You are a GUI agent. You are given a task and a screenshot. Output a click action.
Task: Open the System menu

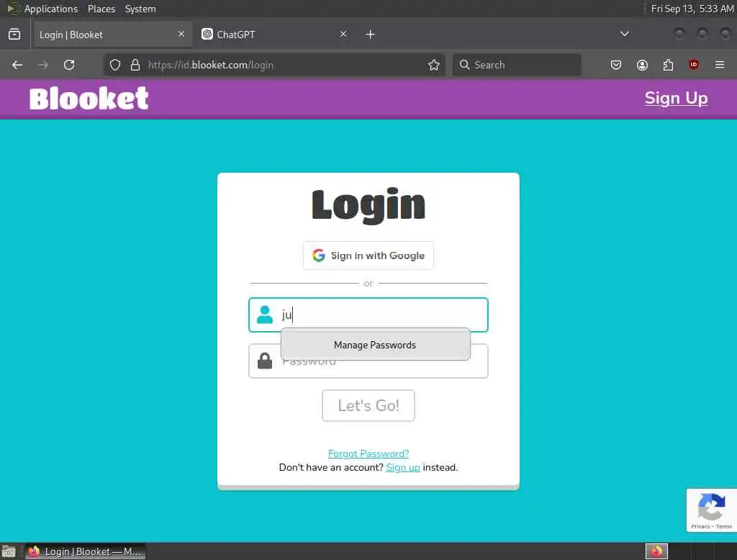tap(140, 9)
